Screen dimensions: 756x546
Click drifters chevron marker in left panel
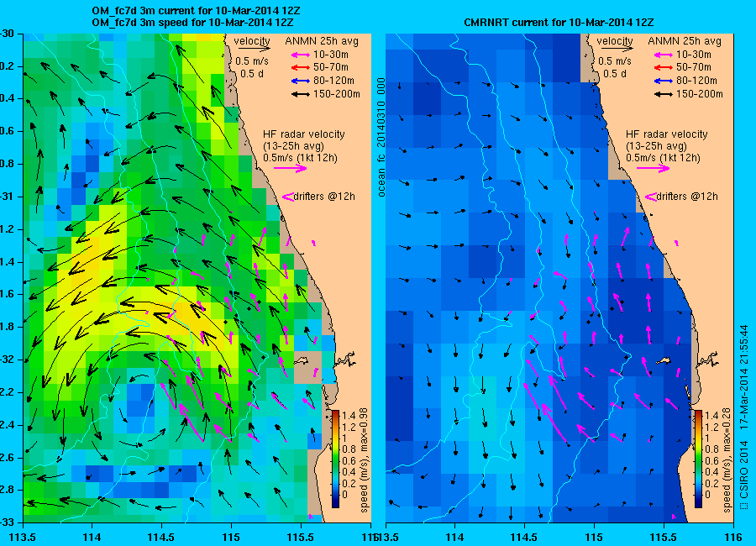288,197
